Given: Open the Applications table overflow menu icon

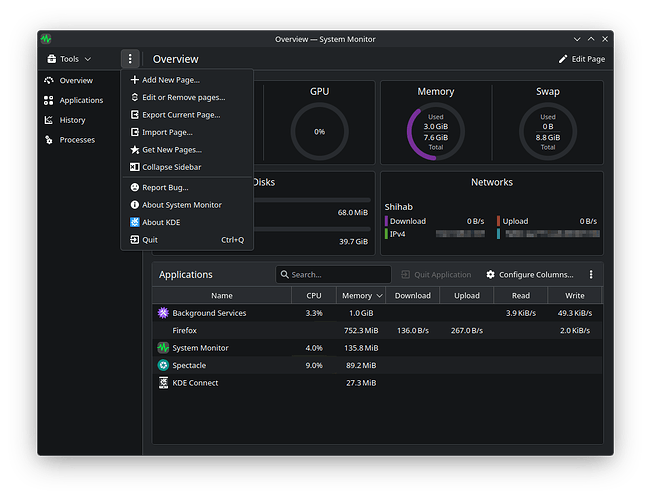Looking at the screenshot, I should click(591, 274).
